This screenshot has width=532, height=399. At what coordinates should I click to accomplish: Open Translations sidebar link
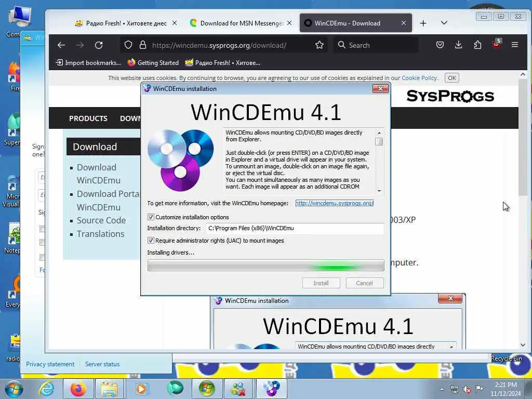pyautogui.click(x=100, y=234)
